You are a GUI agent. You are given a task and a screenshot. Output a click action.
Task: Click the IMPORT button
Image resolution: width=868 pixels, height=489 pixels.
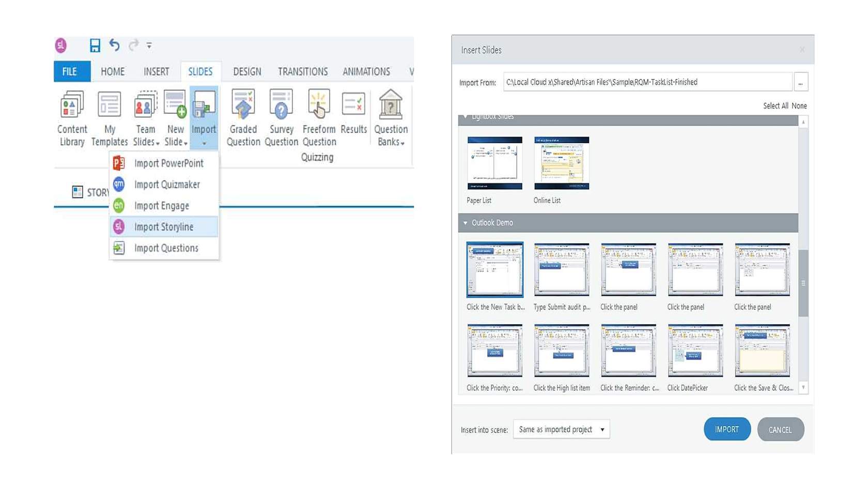tap(727, 430)
